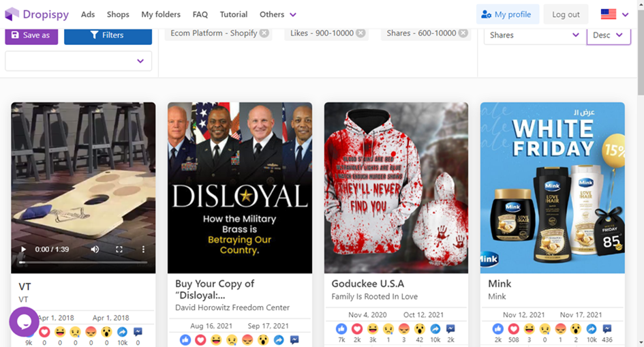
Task: Click the like icon on Goduckee card
Action: 341,329
